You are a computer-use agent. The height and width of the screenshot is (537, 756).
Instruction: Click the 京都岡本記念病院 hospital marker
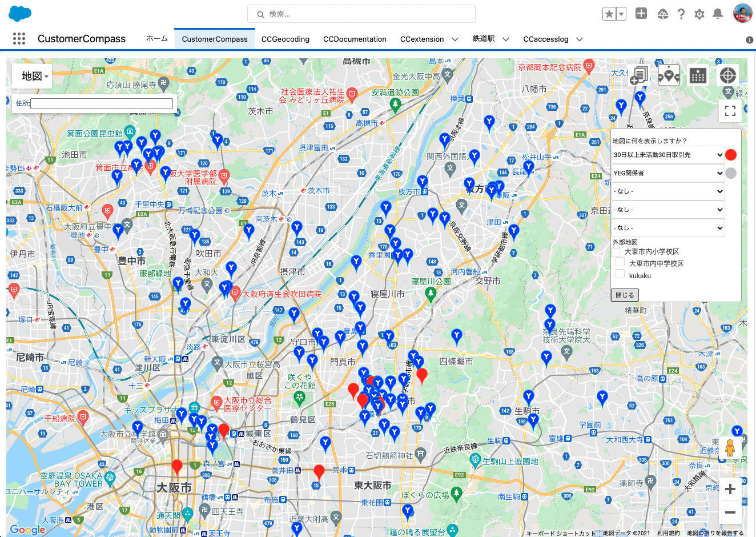click(589, 66)
